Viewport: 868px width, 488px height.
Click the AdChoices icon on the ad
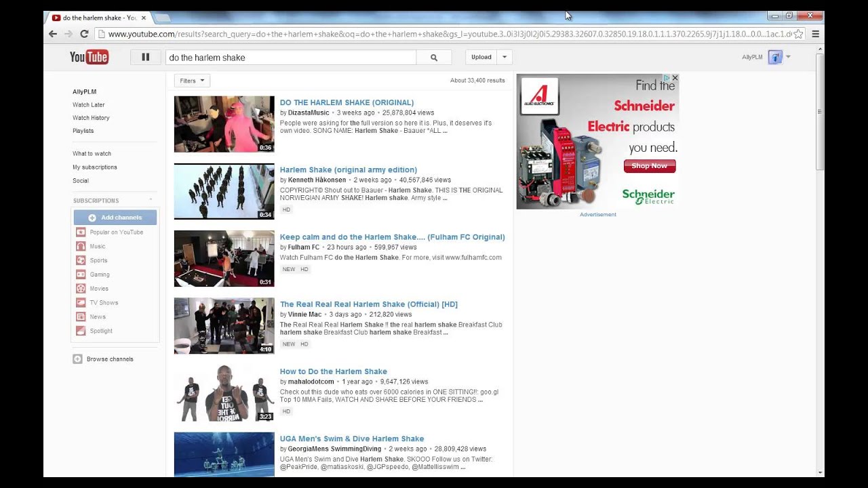667,78
